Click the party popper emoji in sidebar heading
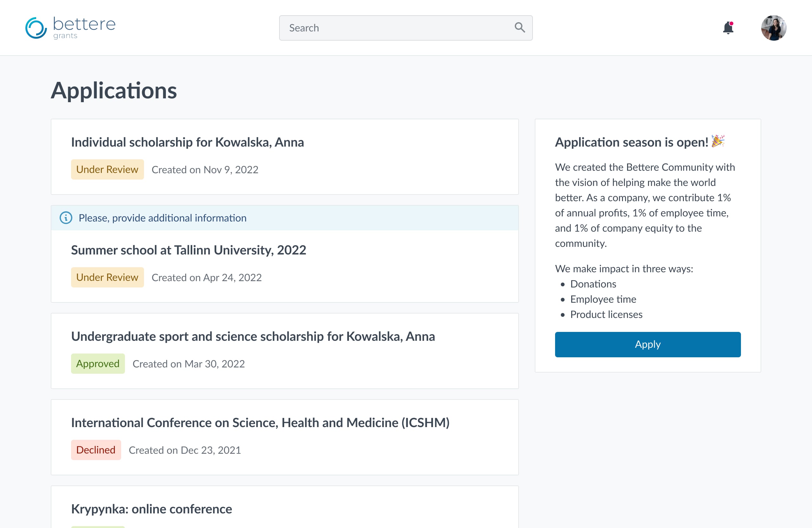Screen dimensions: 812x528 (718, 142)
